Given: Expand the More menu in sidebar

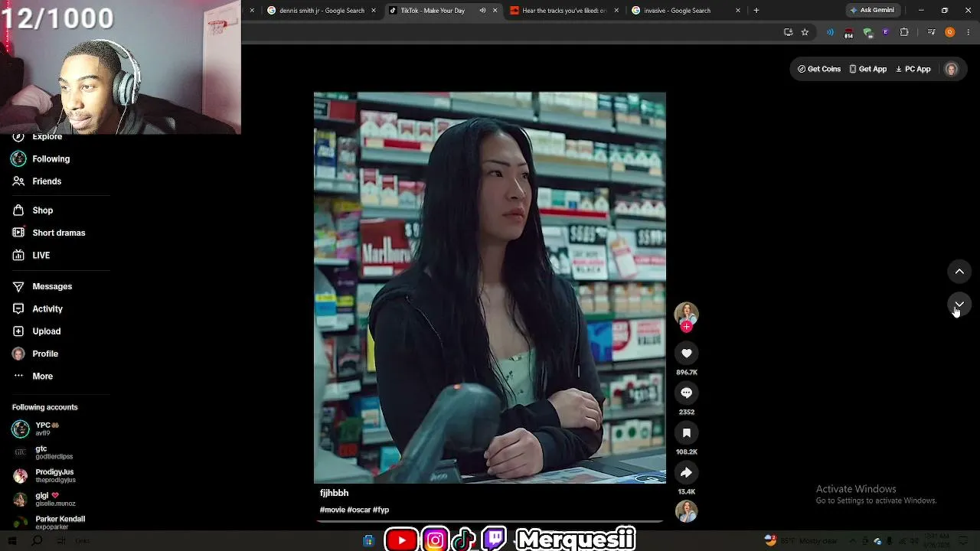Looking at the screenshot, I should [x=33, y=377].
